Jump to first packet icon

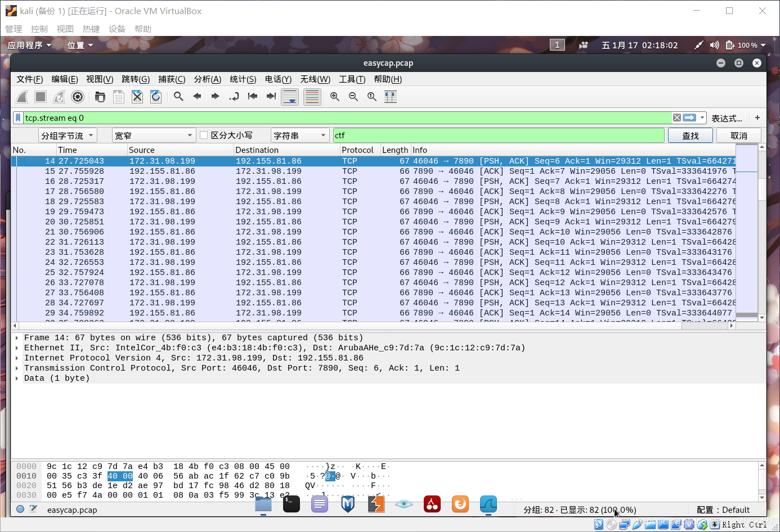(x=253, y=97)
